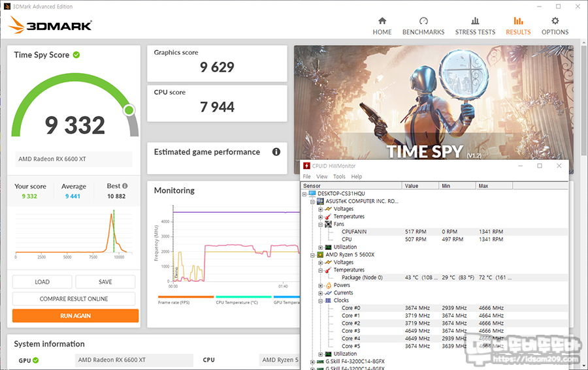588x370 pixels.
Task: Click the info icon beside Best
Action: [125, 186]
